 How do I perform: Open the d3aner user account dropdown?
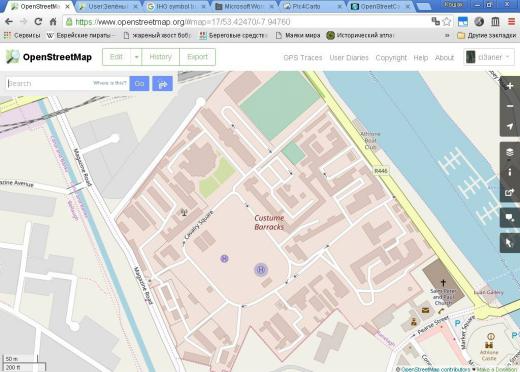pos(489,57)
